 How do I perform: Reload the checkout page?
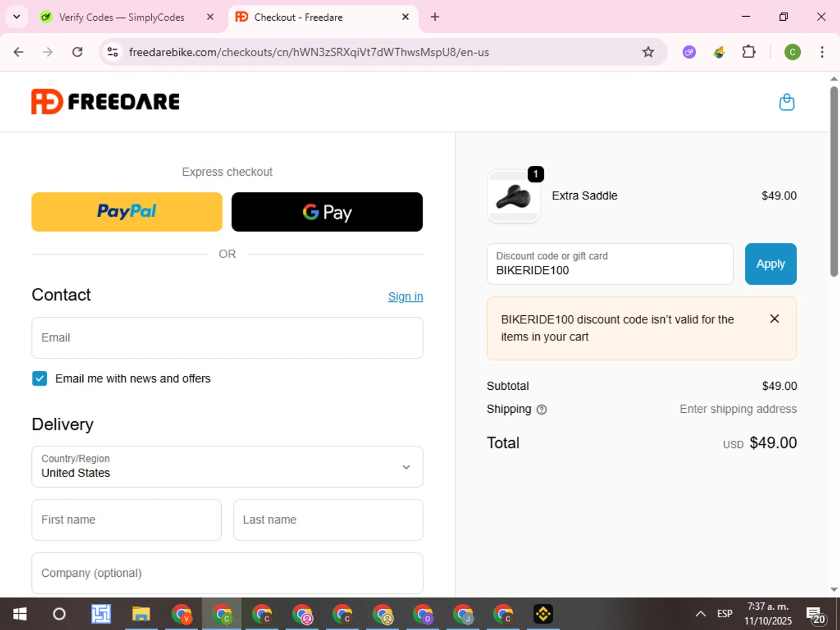point(77,52)
